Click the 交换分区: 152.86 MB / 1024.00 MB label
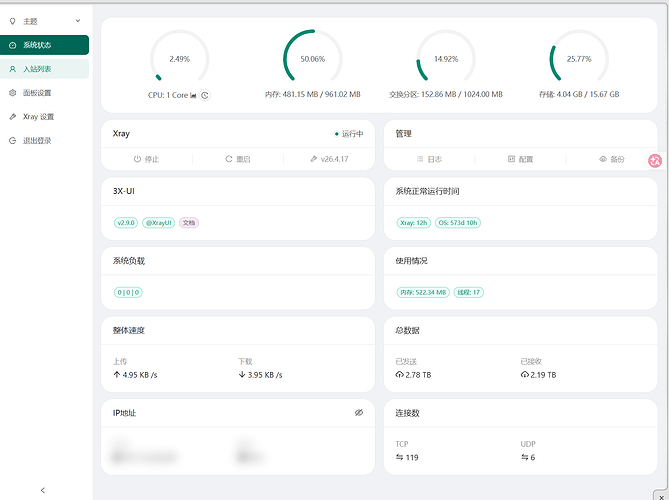 pyautogui.click(x=446, y=94)
